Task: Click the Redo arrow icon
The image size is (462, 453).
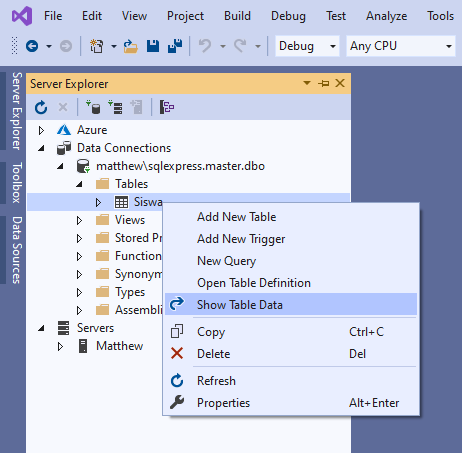Action: [x=240, y=46]
